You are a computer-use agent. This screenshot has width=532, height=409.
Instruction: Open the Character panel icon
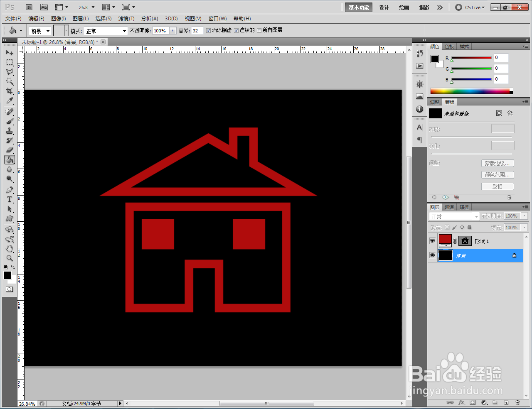[420, 127]
